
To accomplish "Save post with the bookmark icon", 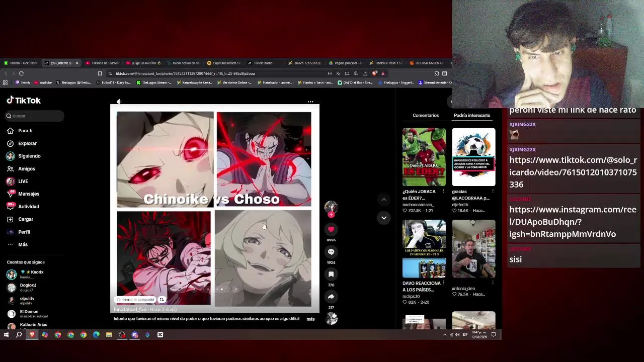I will pos(331,274).
